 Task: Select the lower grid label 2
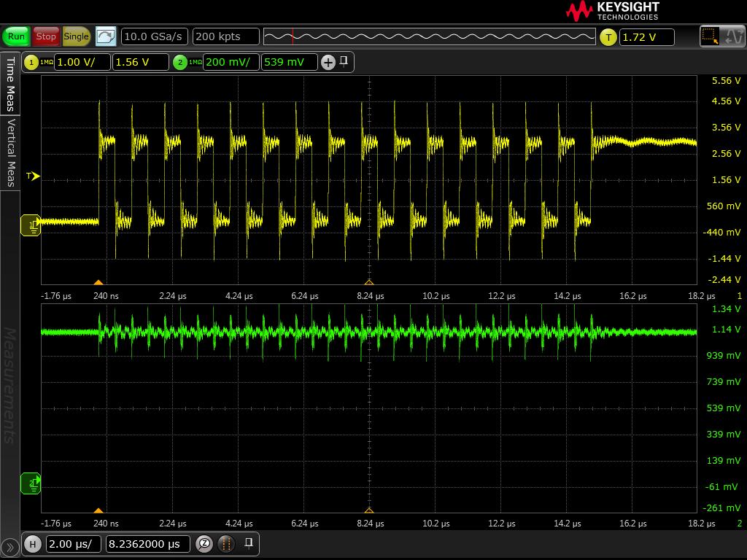pos(740,524)
